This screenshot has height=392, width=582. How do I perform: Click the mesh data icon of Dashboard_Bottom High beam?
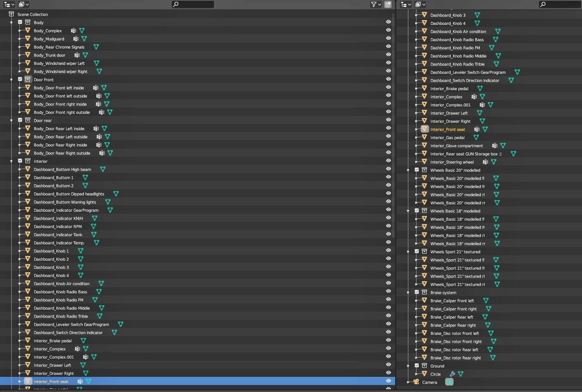pos(103,169)
